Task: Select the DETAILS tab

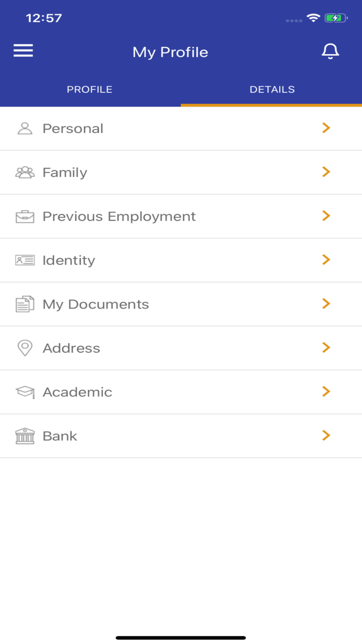Action: 272,90
